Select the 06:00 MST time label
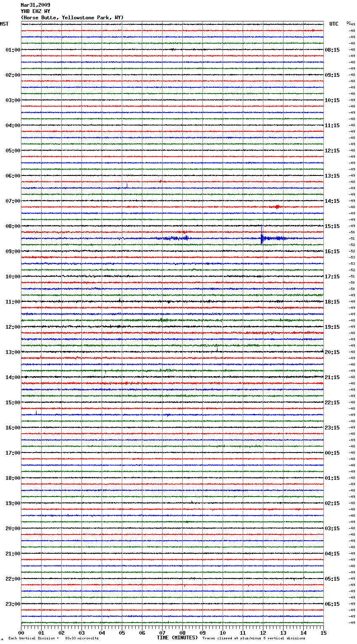 pos(13,176)
